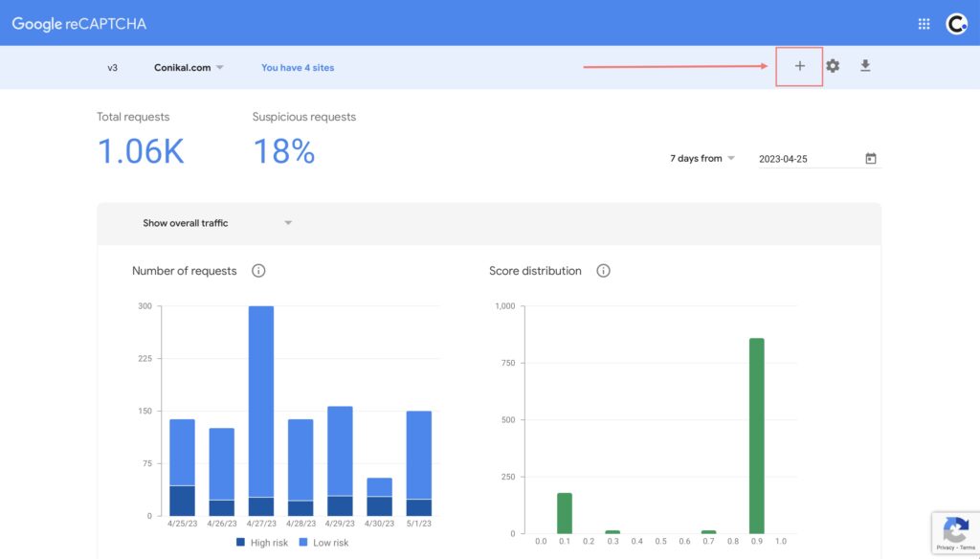Screen dimensions: 980x559
Task: Open the Google apps grid icon
Action: tap(924, 24)
